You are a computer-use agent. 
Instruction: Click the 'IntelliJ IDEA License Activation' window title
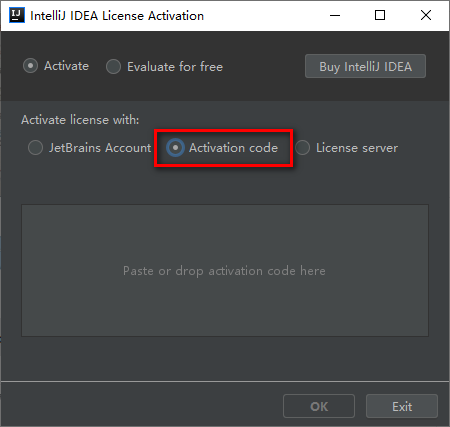coord(117,16)
